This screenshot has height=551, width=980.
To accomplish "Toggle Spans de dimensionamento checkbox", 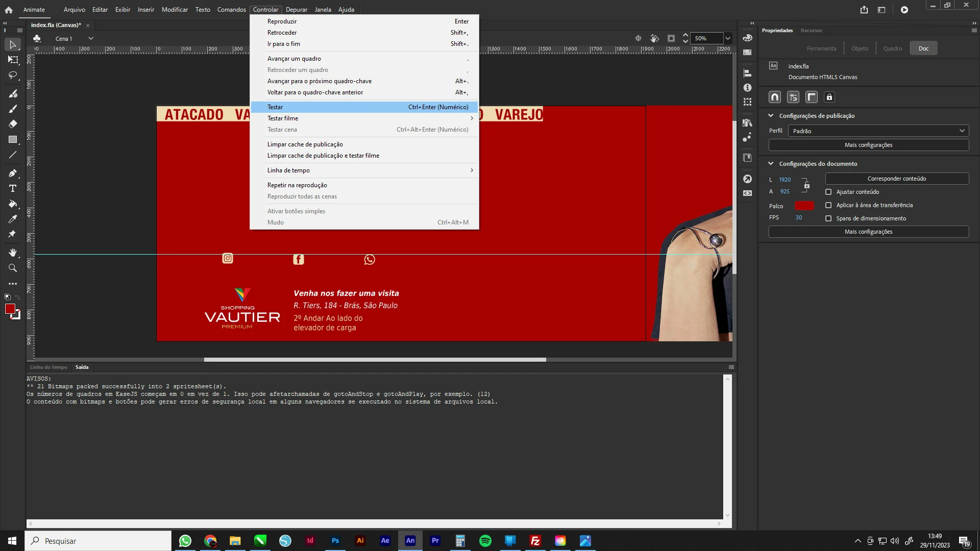I will (x=828, y=218).
